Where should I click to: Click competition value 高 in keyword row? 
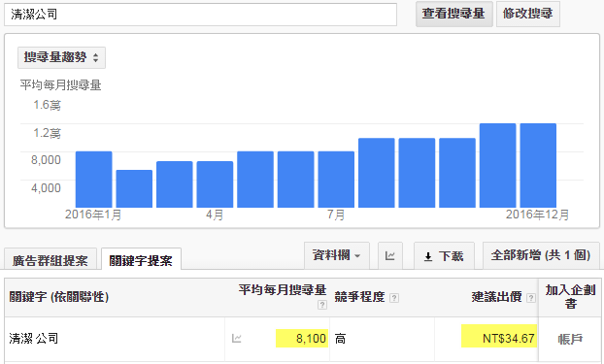coord(340,339)
